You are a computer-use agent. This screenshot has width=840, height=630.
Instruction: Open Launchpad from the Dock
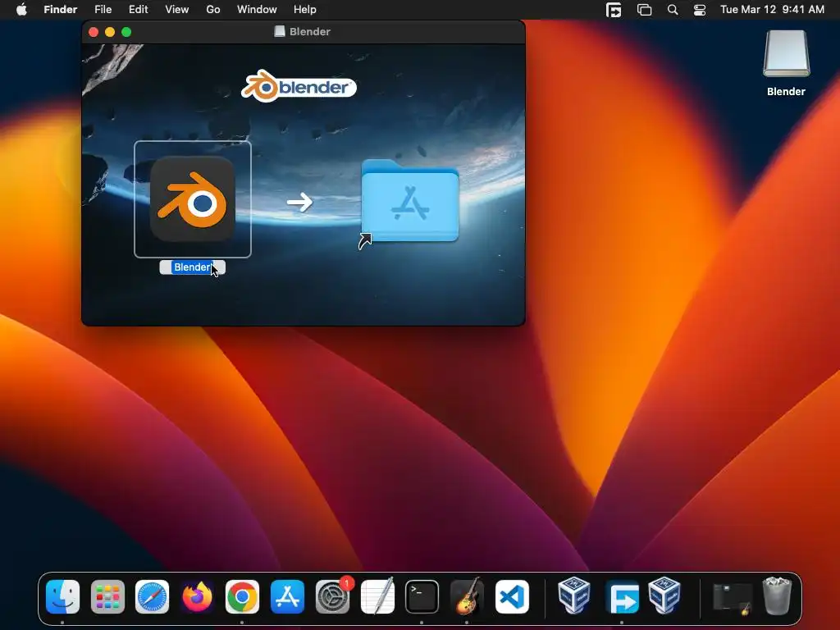[x=107, y=596]
